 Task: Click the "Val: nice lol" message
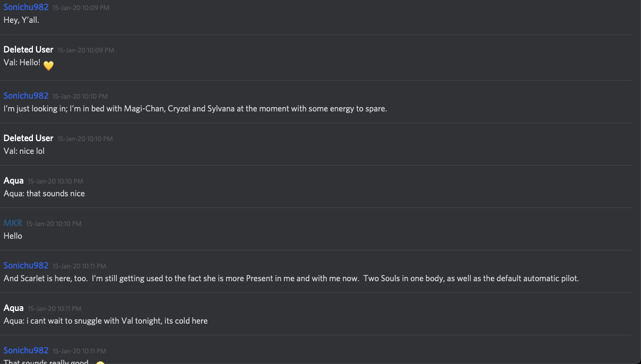click(24, 151)
